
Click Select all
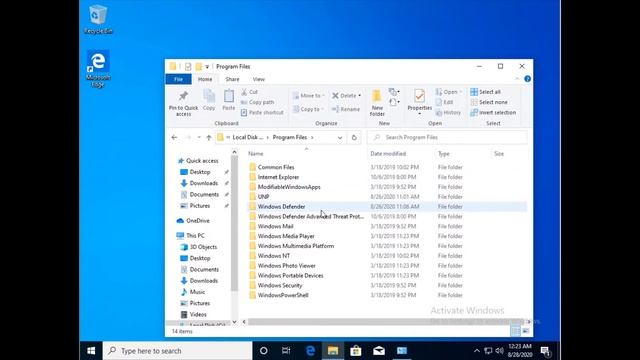click(x=485, y=92)
